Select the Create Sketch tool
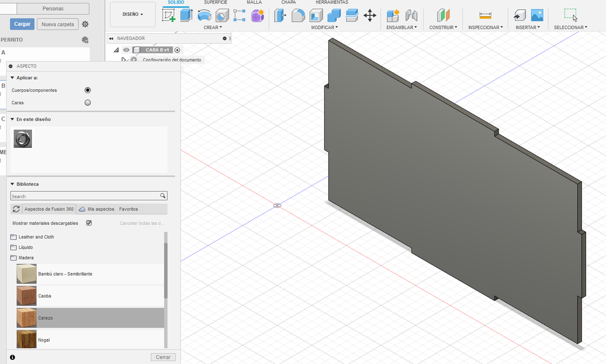Screen dimensions: 606x364 tap(169, 15)
